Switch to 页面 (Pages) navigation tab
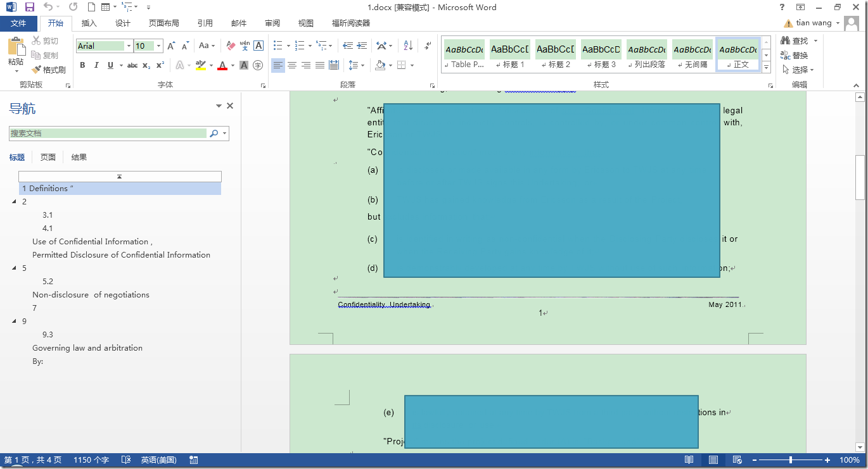The height and width of the screenshot is (469, 868). coord(48,158)
